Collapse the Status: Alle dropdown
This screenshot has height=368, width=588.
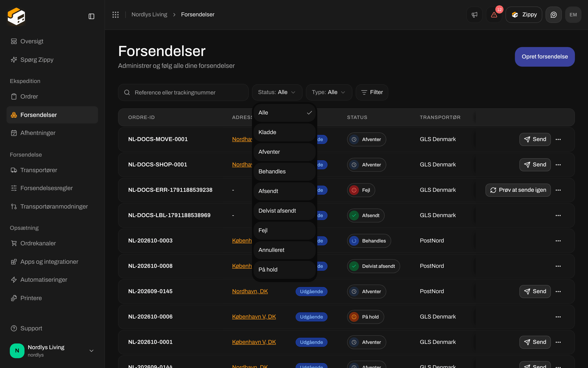point(277,92)
